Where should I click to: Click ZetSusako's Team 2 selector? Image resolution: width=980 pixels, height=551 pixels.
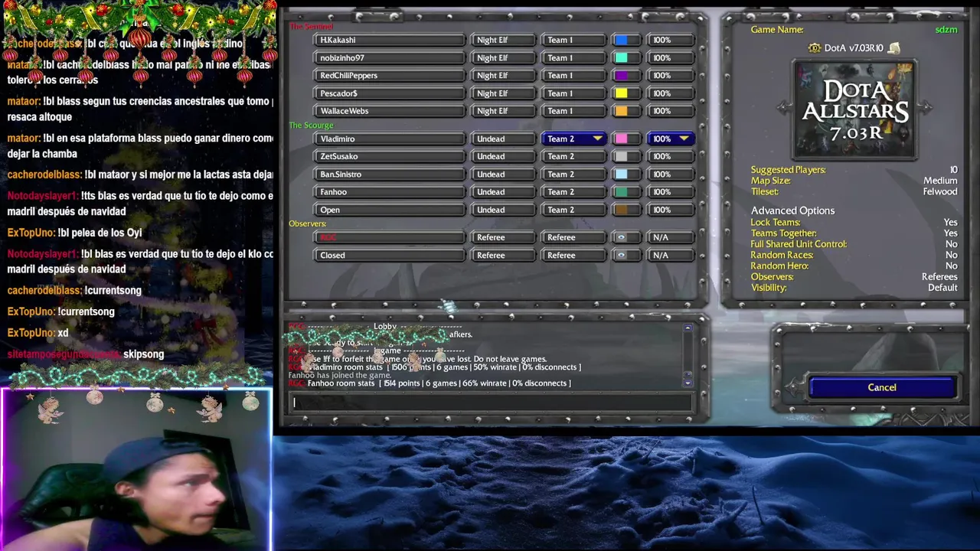tap(574, 156)
